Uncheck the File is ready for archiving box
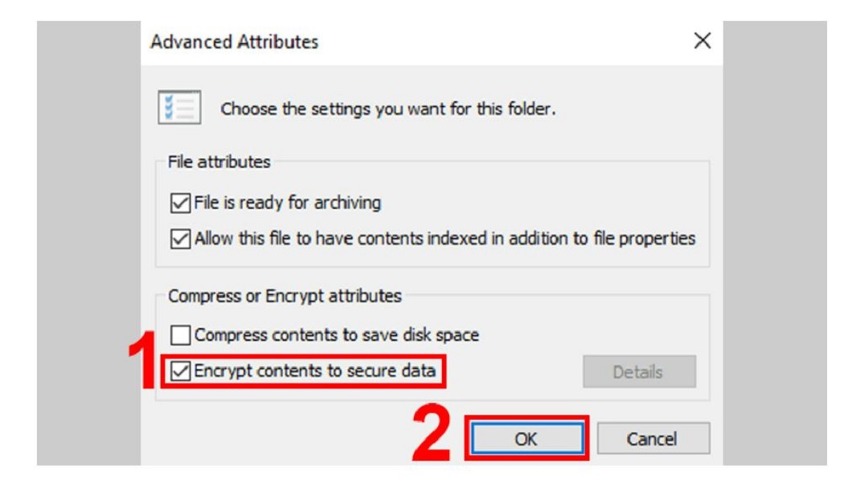This screenshot has width=868, height=484. click(x=181, y=203)
